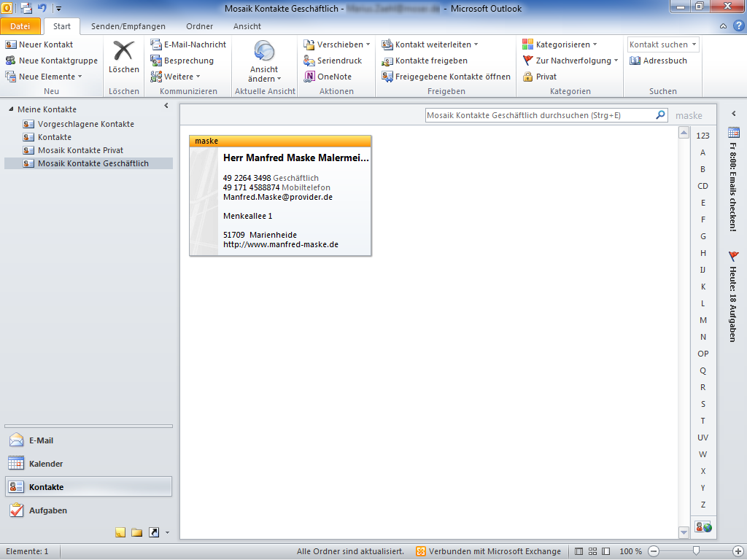The height and width of the screenshot is (560, 747).
Task: Send contact to OneNote
Action: (x=328, y=77)
